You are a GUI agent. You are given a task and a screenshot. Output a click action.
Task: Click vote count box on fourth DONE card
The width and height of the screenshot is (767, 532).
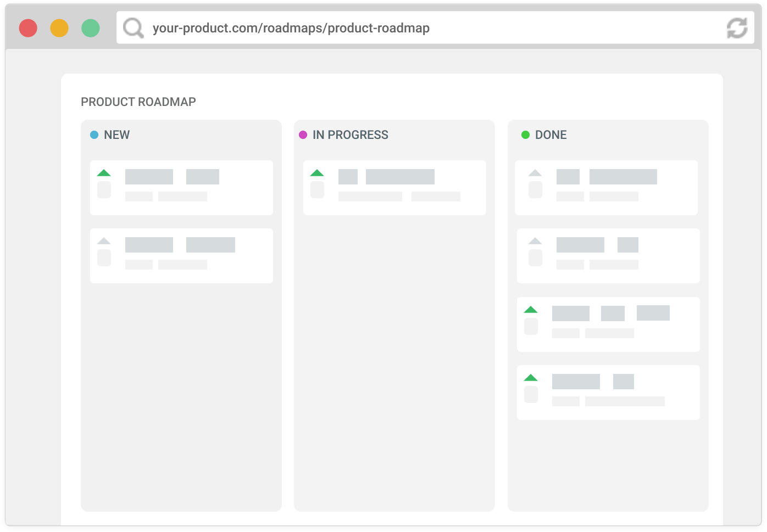[x=531, y=395]
